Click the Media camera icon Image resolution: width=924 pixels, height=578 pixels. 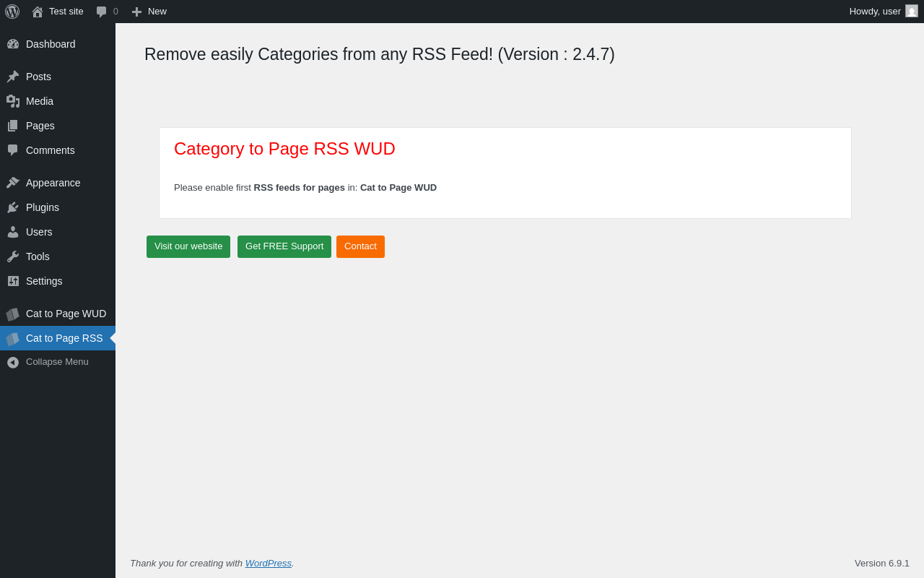coord(13,101)
